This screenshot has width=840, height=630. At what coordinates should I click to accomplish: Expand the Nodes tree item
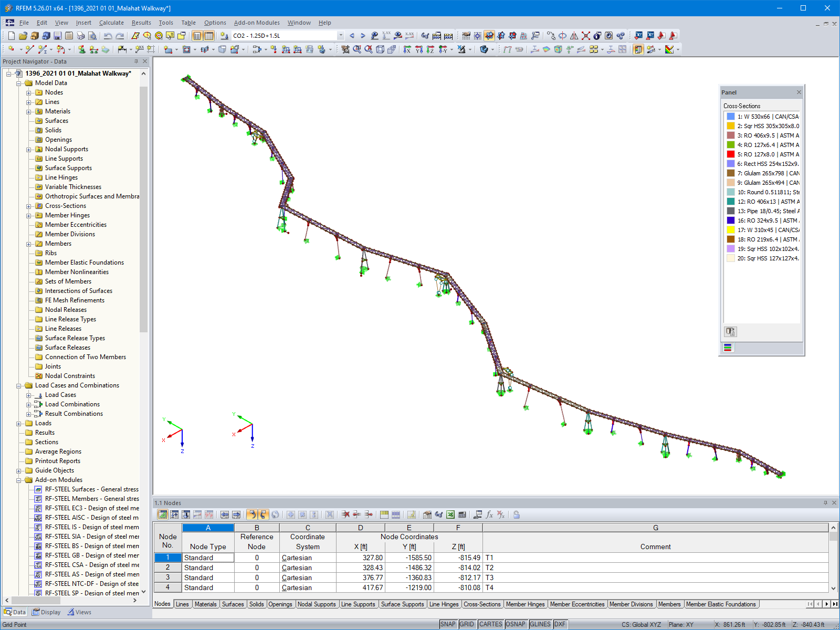(29, 92)
